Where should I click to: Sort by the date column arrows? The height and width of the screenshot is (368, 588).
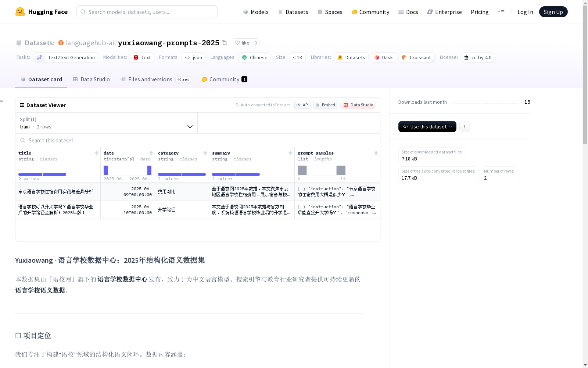151,153
